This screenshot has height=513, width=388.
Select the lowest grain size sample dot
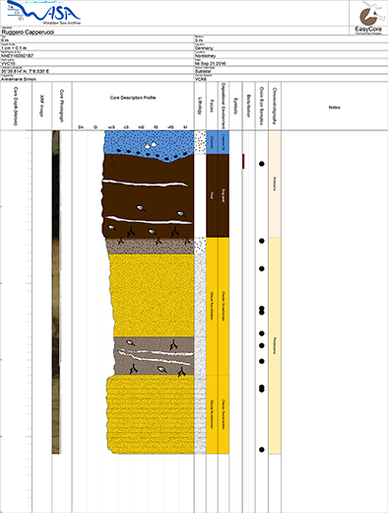pyautogui.click(x=262, y=450)
